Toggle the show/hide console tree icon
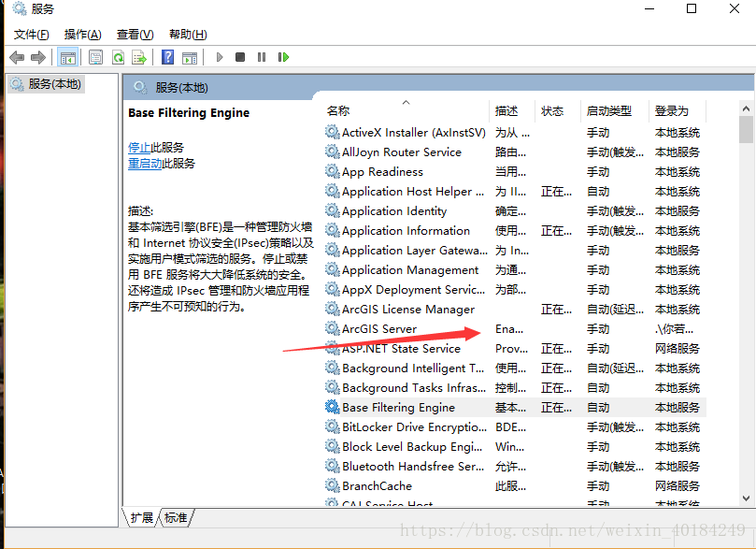Image resolution: width=756 pixels, height=549 pixels. (x=67, y=57)
